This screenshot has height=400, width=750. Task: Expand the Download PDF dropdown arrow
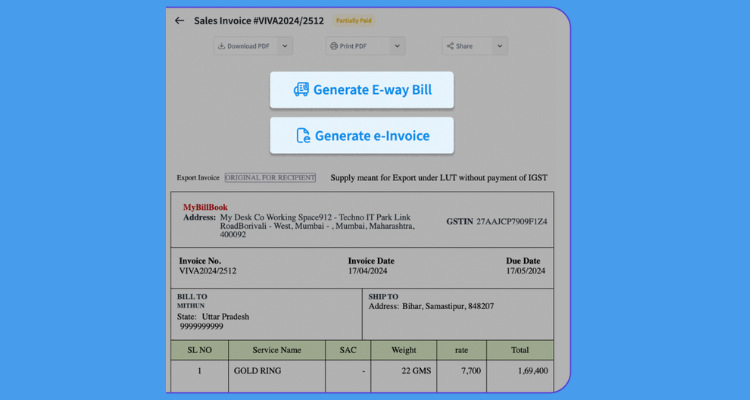pos(284,46)
